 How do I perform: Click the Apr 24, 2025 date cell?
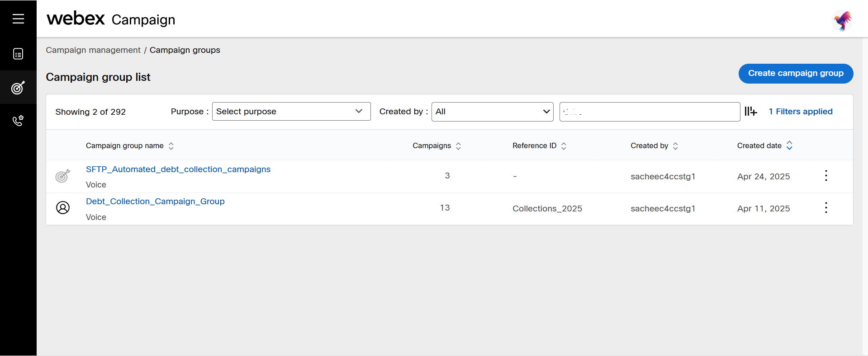coord(764,177)
